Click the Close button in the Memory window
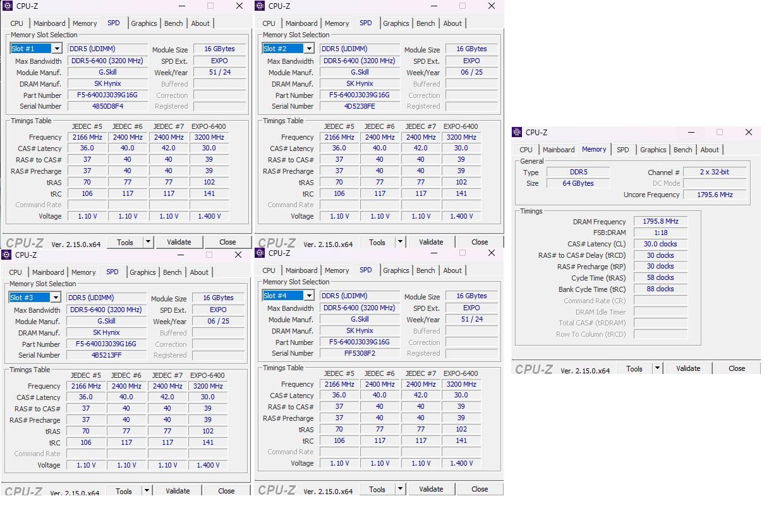This screenshot has width=769, height=532. click(737, 368)
